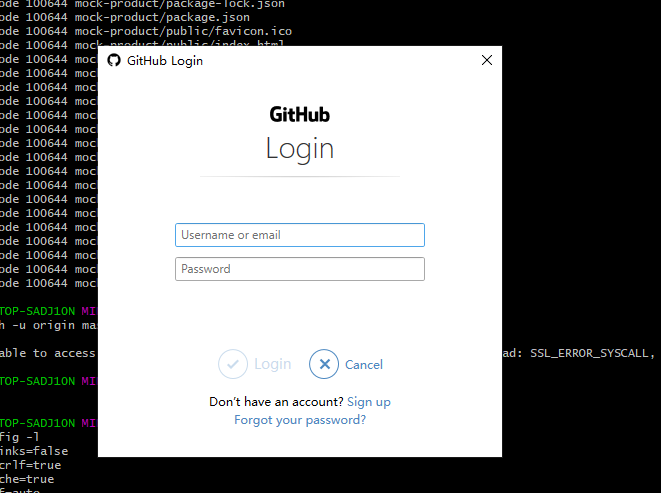The width and height of the screenshot is (661, 493).
Task: Open the Sign up link
Action: tap(369, 402)
